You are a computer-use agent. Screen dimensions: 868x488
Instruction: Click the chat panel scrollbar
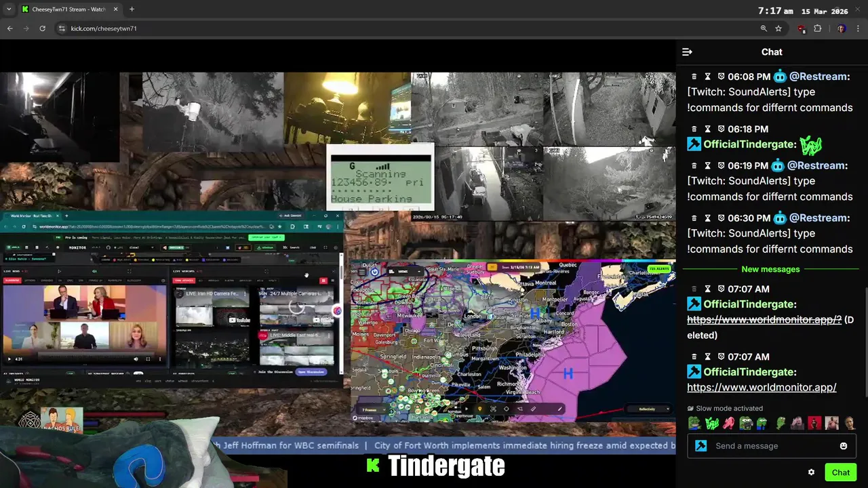pyautogui.click(x=865, y=342)
